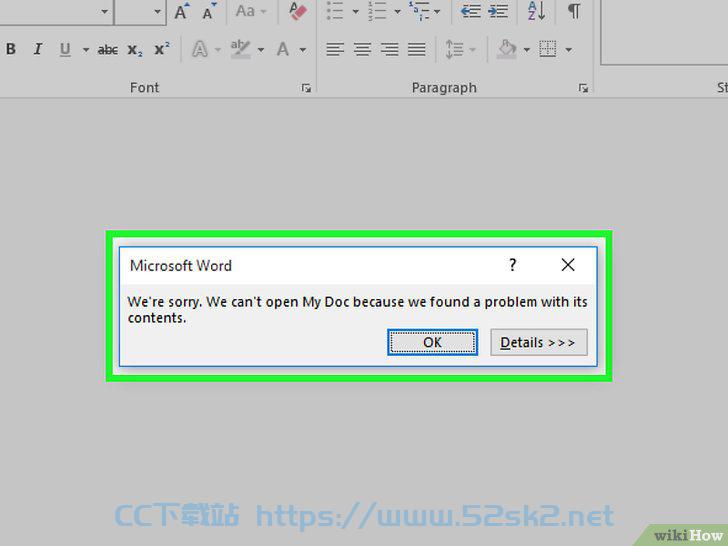Click the Line Spacing icon

click(x=455, y=49)
